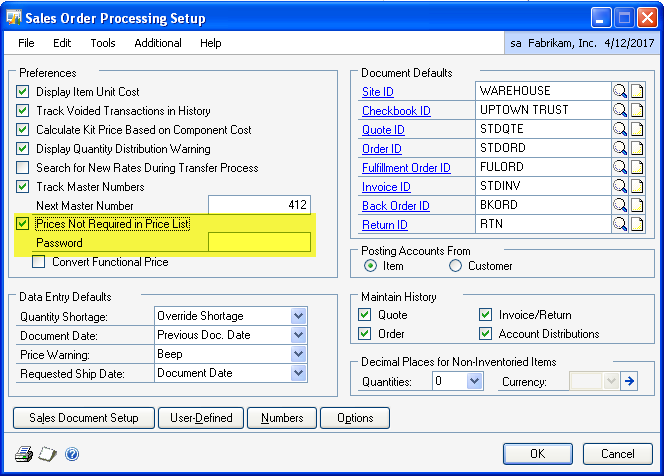The height and width of the screenshot is (476, 664).
Task: Click the user date 4/12/2017 in header
Action: [629, 43]
